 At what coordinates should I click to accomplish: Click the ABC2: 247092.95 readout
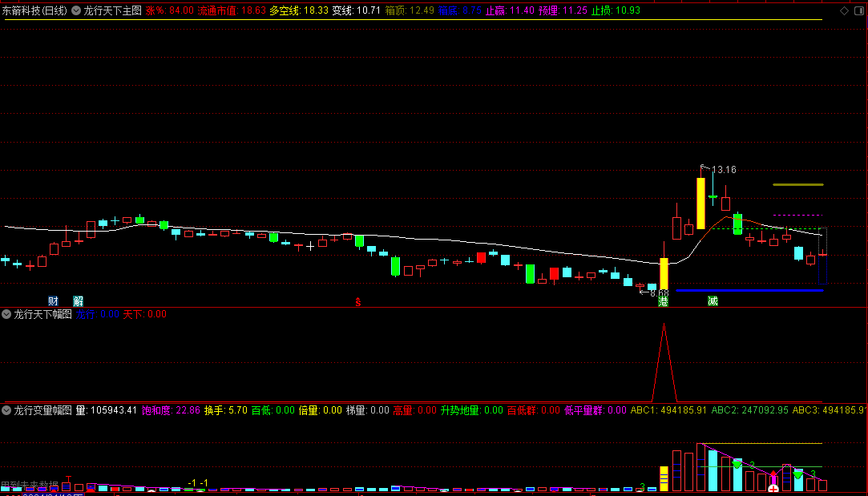(749, 410)
